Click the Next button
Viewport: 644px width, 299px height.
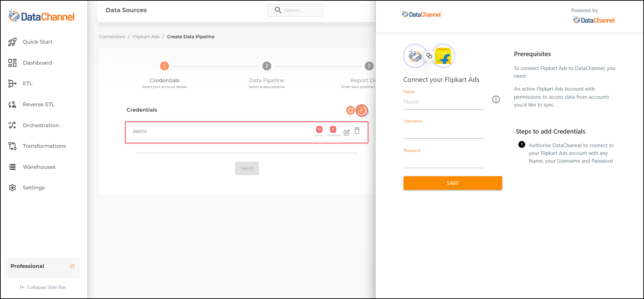(247, 168)
